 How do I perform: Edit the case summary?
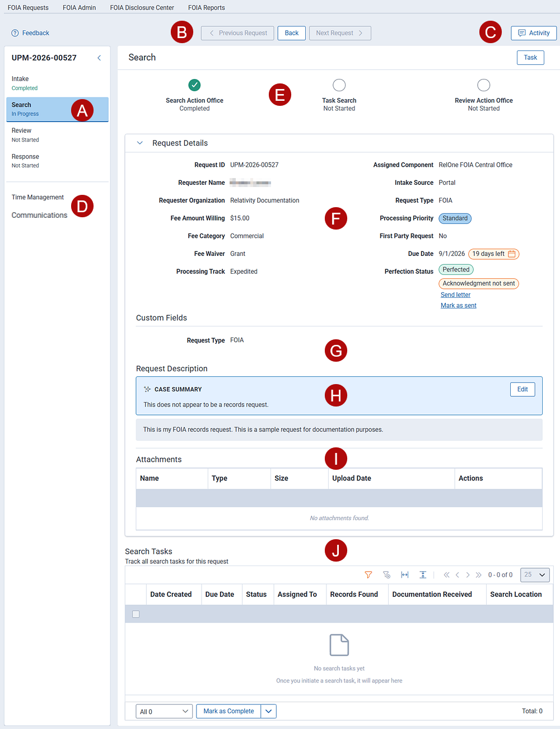click(x=522, y=389)
